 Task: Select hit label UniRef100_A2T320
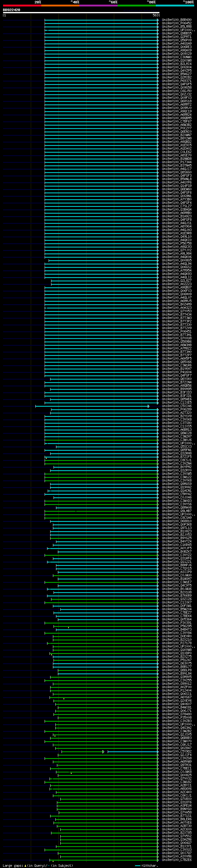click(177, 412)
